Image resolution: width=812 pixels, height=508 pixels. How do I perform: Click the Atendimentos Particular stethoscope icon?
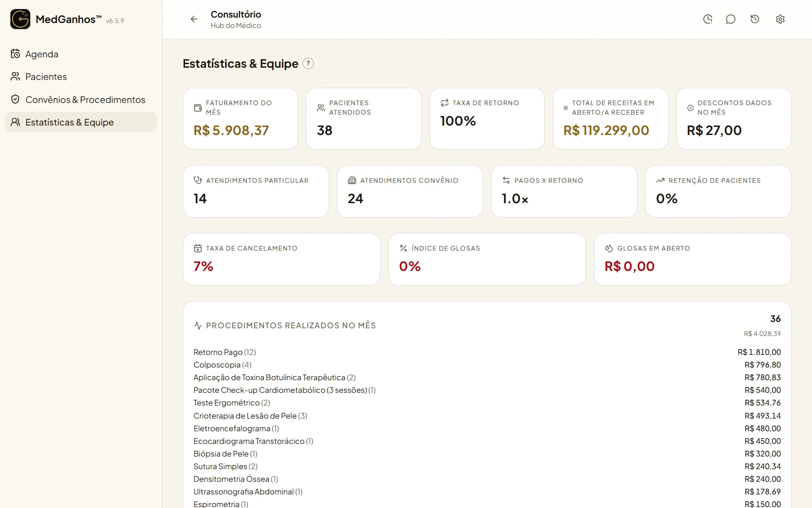(x=198, y=180)
